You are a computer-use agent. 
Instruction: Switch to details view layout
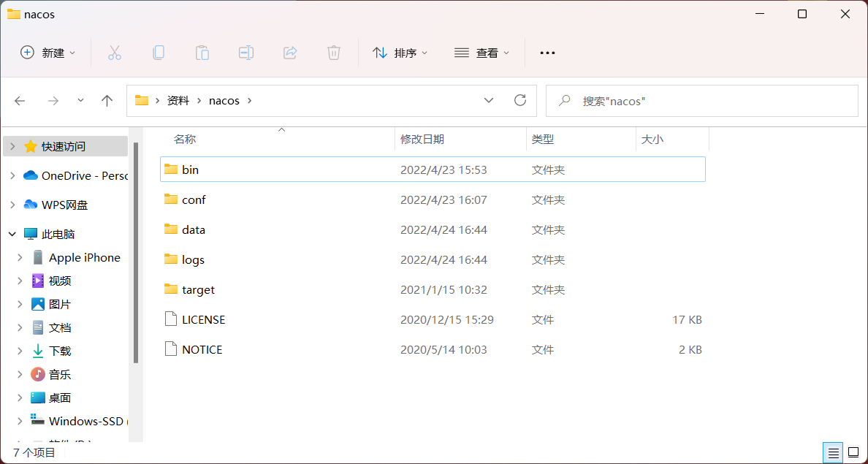click(833, 453)
